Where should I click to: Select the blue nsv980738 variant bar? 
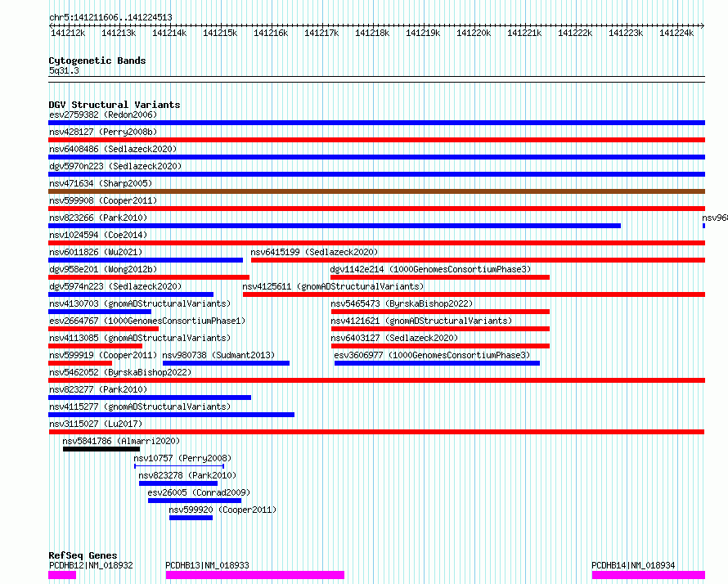click(226, 363)
